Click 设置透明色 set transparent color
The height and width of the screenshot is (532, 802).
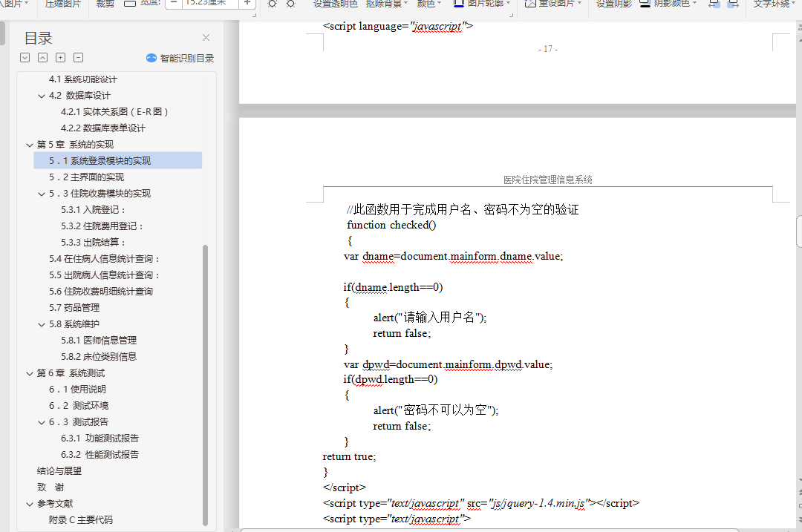[336, 4]
